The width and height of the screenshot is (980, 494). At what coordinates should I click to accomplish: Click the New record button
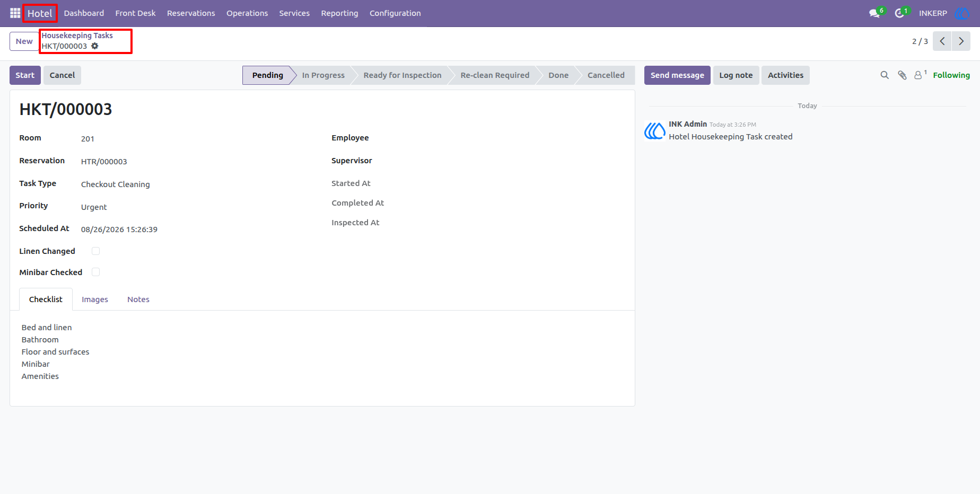(x=24, y=41)
